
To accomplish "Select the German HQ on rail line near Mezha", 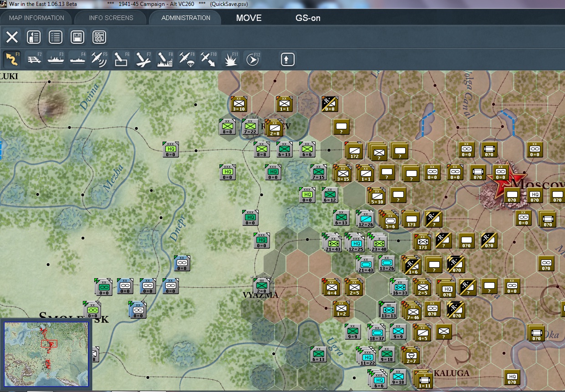I will [x=171, y=150].
